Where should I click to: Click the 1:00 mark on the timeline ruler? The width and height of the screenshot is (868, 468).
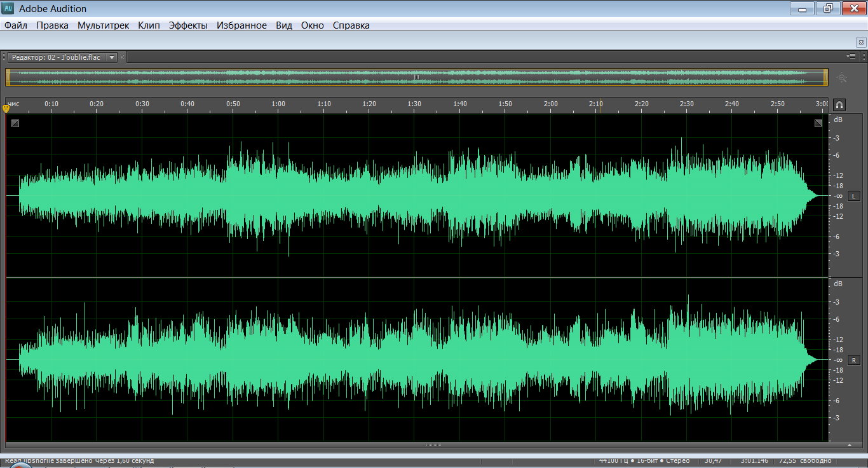[x=278, y=104]
